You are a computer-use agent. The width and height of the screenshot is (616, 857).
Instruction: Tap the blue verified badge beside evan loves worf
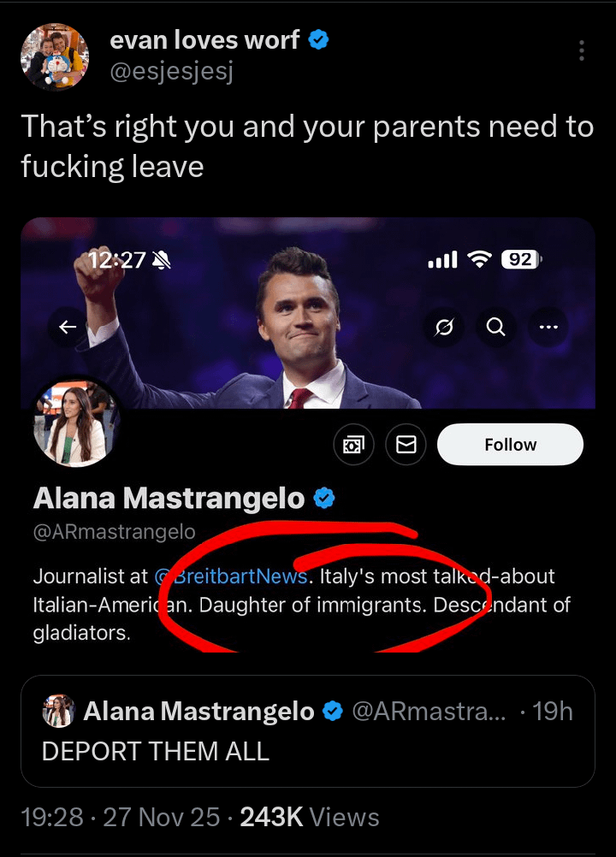click(x=318, y=39)
